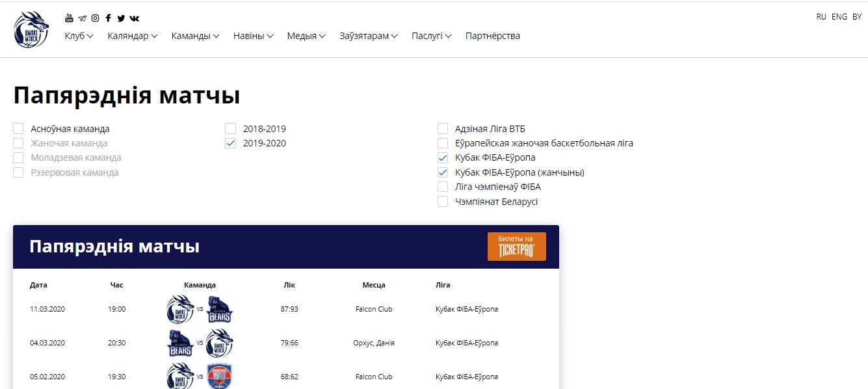Expand the Заўзятарам menu

pyautogui.click(x=369, y=36)
